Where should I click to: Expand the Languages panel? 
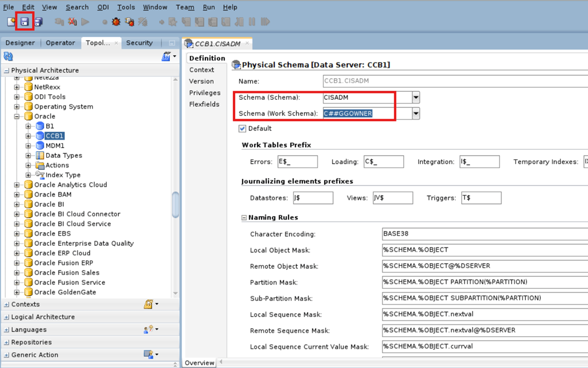coord(6,330)
